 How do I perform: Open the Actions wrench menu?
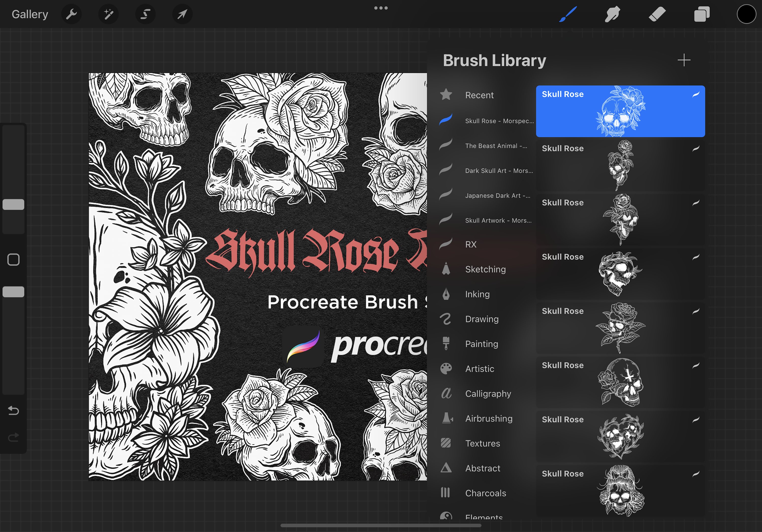click(x=71, y=14)
